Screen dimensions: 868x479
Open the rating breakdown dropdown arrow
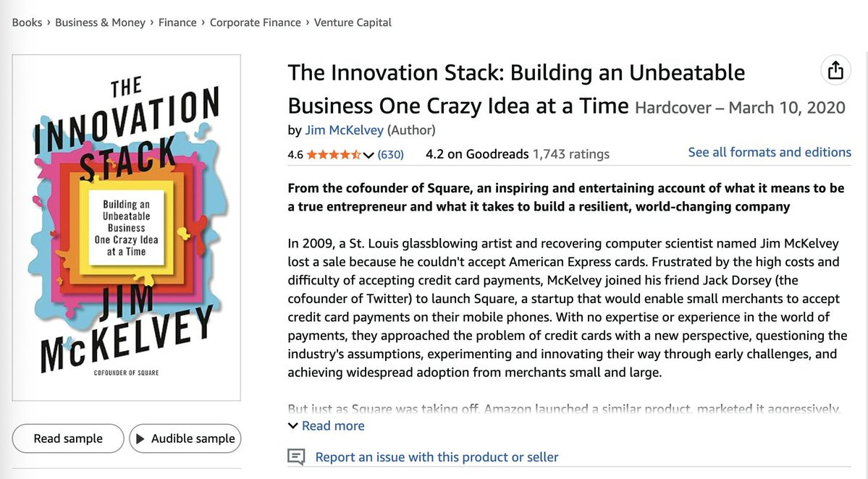368,154
